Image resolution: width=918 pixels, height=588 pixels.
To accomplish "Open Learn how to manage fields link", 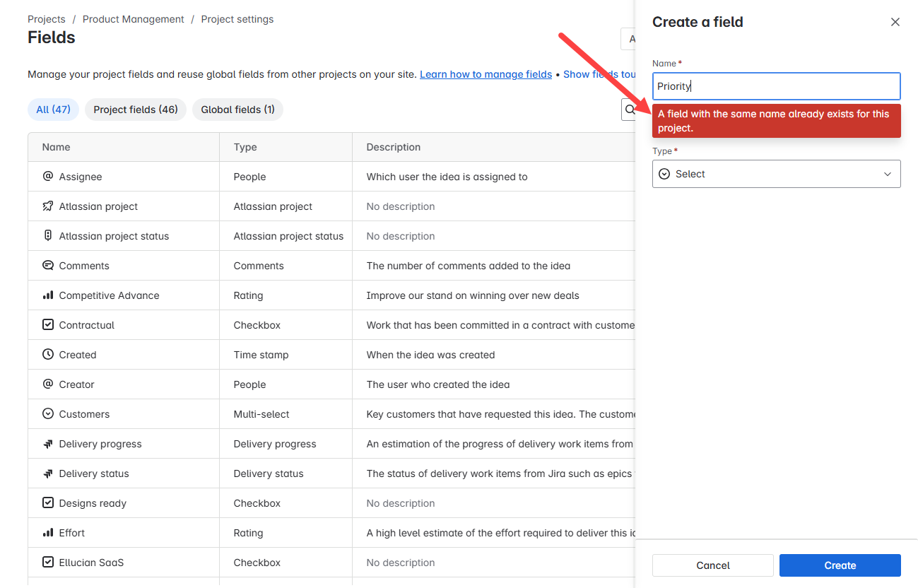I will (486, 74).
